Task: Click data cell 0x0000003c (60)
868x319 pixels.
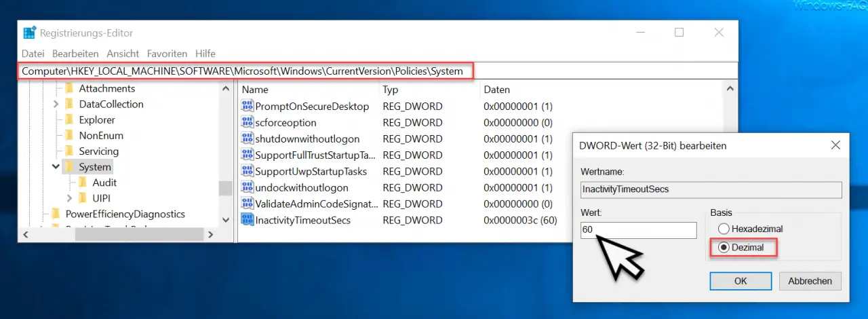Action: tap(520, 221)
